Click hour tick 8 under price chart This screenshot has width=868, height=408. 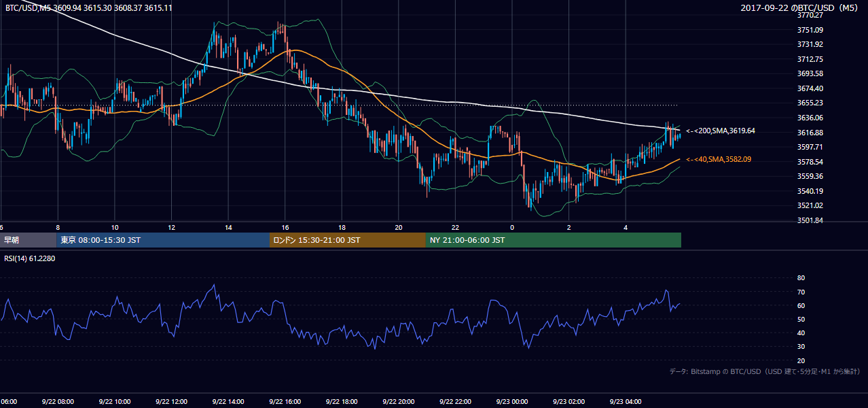pyautogui.click(x=58, y=227)
